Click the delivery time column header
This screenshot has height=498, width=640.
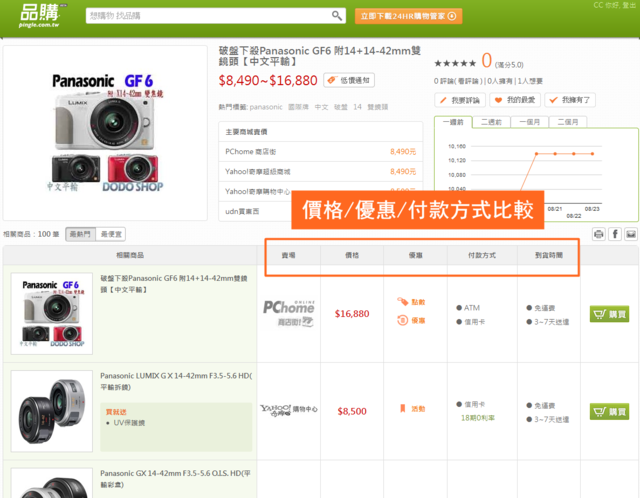(549, 255)
